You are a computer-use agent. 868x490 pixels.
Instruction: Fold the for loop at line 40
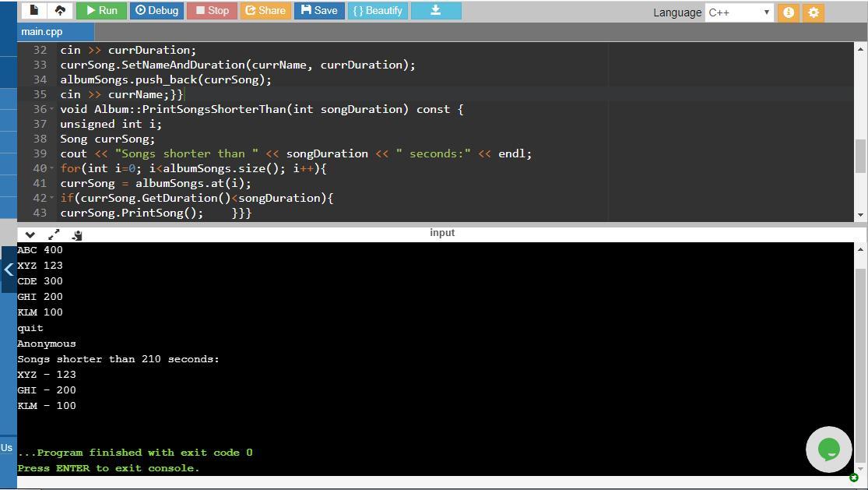pyautogui.click(x=52, y=168)
